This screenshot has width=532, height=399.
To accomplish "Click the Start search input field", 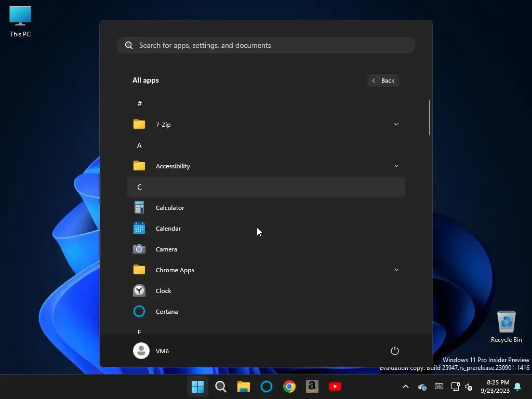I will [x=266, y=45].
